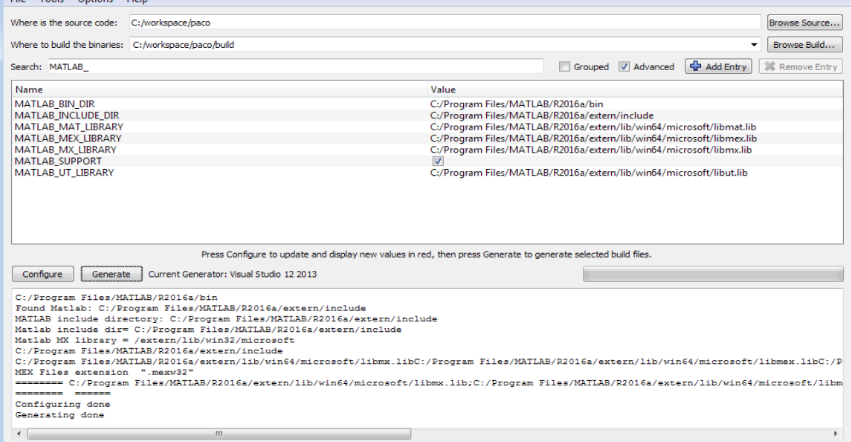Select the MATLAB_MX_LIBRARY entry
Screen dimensions: 851x442
pos(66,149)
